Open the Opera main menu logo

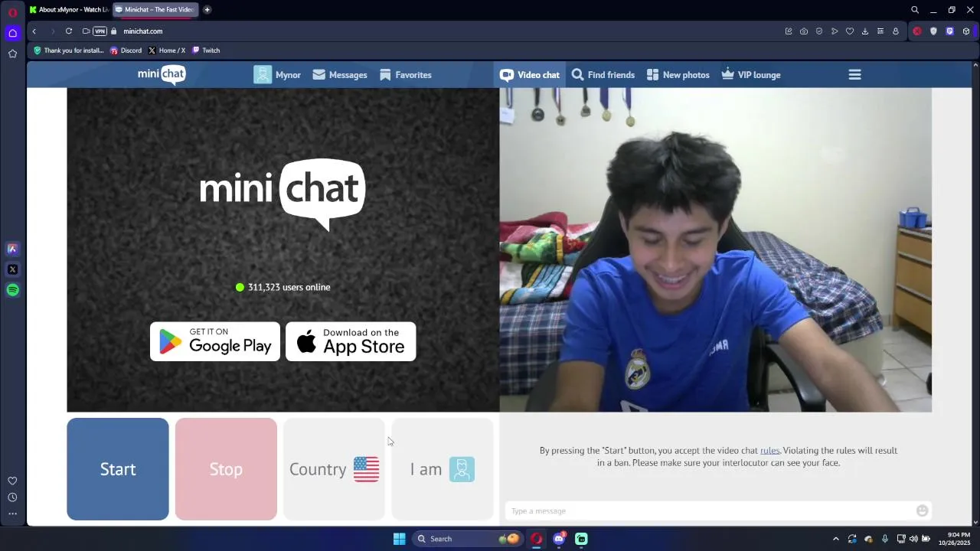point(12,12)
